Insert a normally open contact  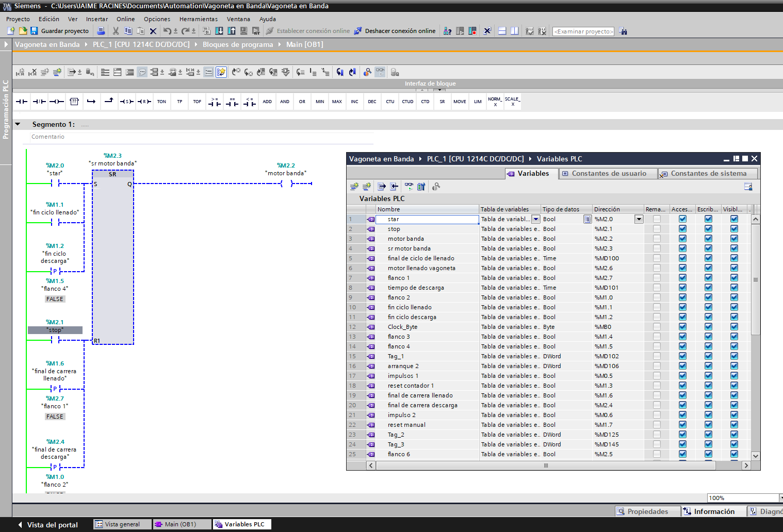[x=22, y=102]
